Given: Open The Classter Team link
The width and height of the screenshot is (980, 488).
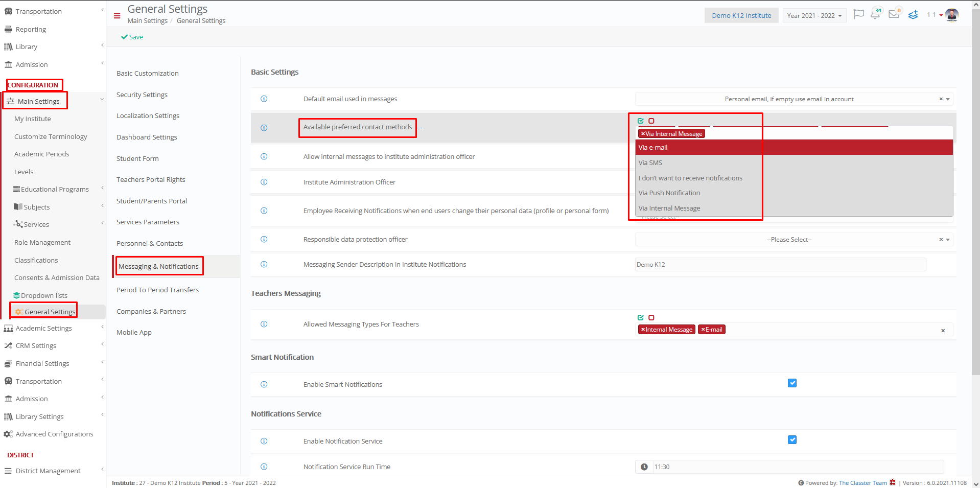Looking at the screenshot, I should 862,483.
